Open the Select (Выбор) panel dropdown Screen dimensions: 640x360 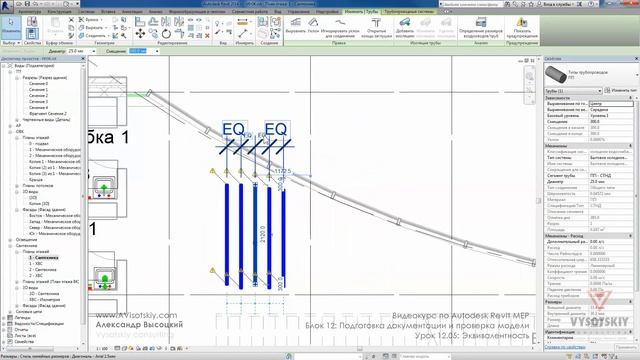[x=11, y=43]
